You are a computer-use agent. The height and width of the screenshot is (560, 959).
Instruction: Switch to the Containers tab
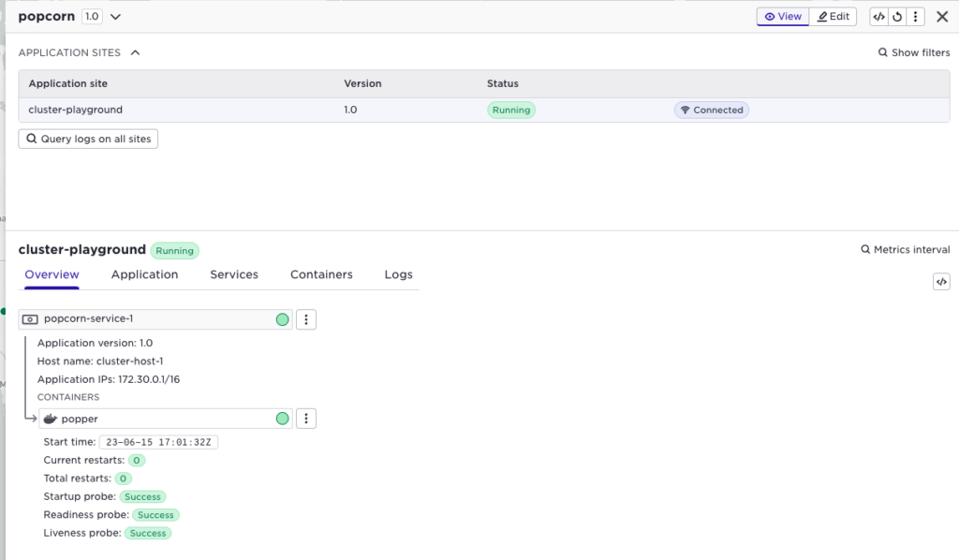321,274
